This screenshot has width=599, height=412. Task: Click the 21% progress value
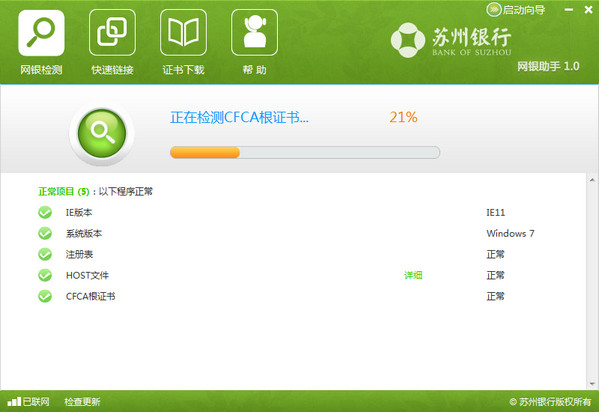(403, 117)
